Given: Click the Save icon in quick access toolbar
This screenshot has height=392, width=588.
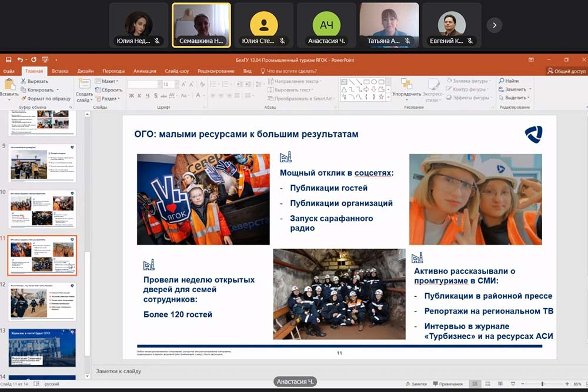Looking at the screenshot, I should click(x=8, y=60).
